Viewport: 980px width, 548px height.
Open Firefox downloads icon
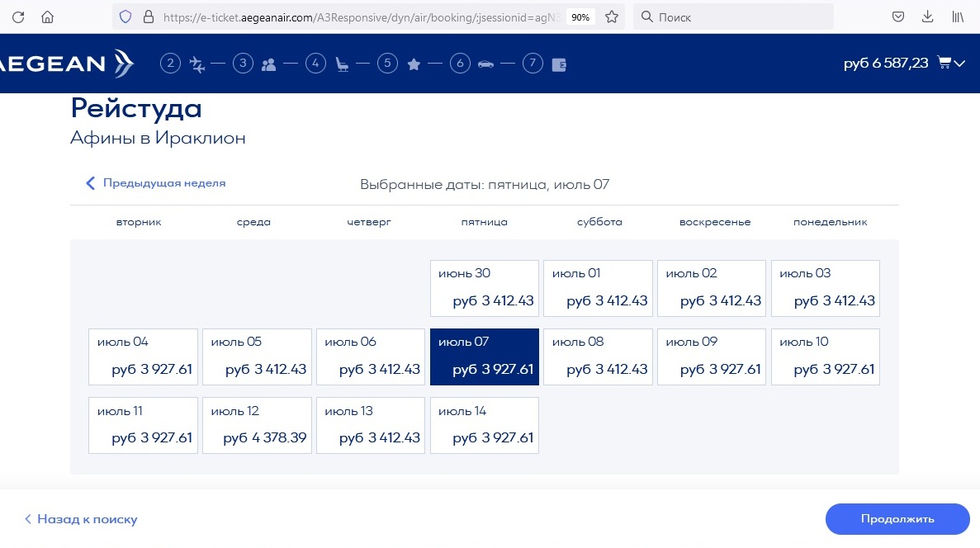928,17
